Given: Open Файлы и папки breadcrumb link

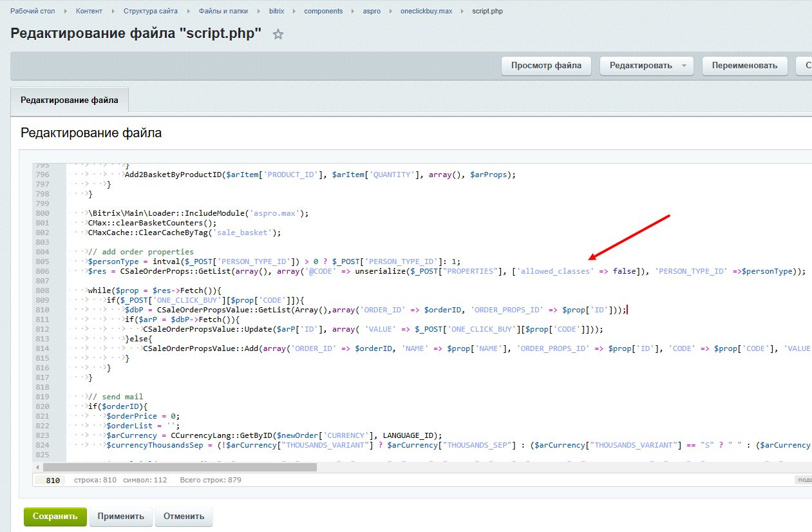Looking at the screenshot, I should [223, 11].
